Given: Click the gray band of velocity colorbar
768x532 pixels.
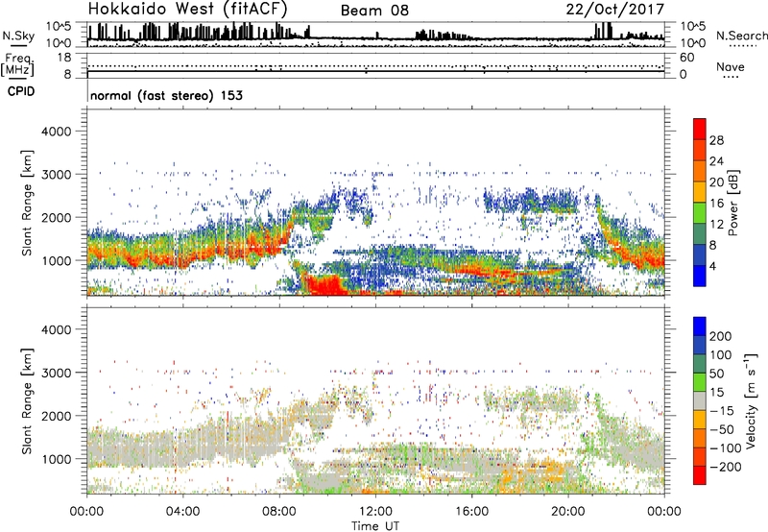Looking at the screenshot, I should coord(700,400).
